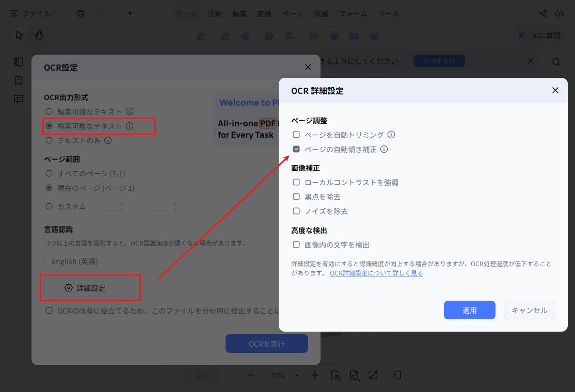Select 検索可能なテキスト output format
Screen dimensions: 575x392
coord(49,126)
